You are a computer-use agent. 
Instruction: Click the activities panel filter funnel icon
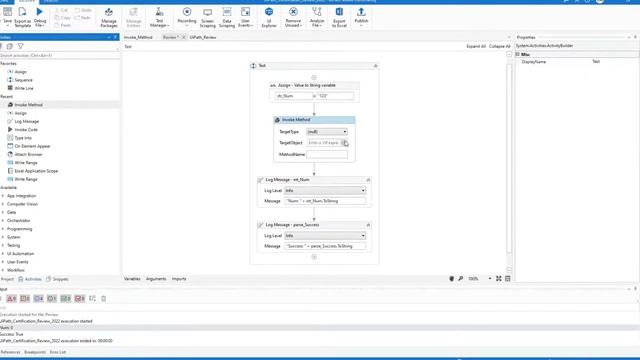tap(20, 46)
